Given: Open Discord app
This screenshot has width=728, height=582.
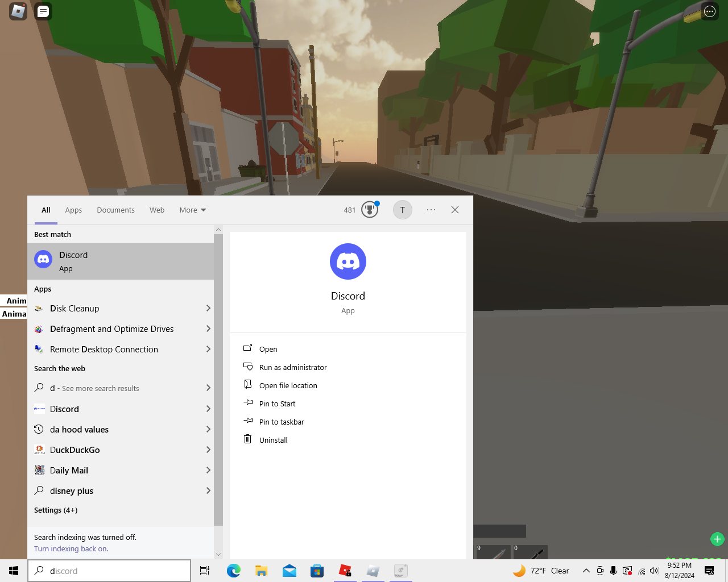Looking at the screenshot, I should coord(268,349).
